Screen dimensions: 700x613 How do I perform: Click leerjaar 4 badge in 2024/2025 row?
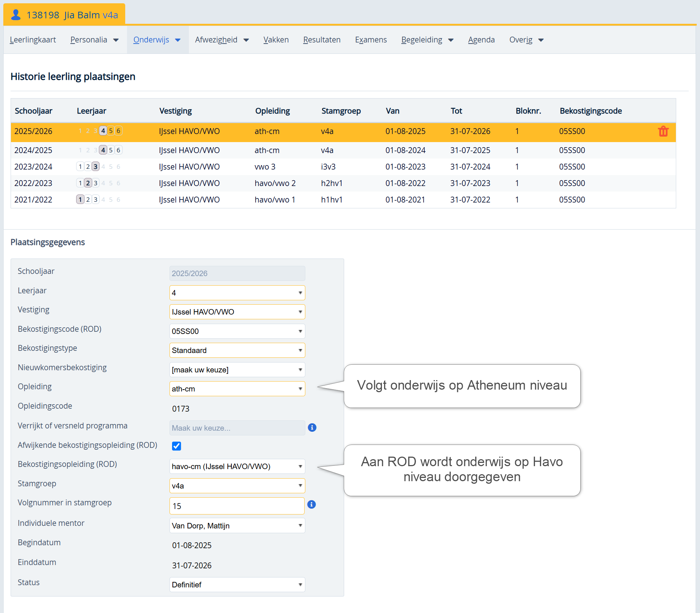click(103, 150)
